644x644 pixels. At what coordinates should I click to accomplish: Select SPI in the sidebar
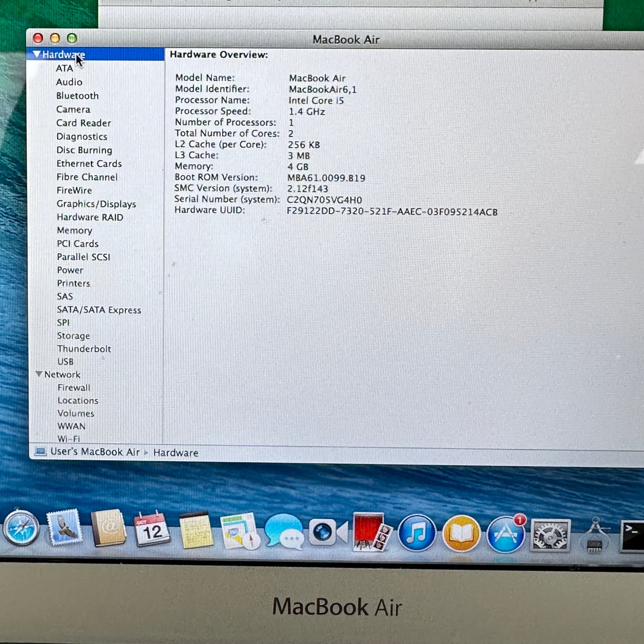63,323
